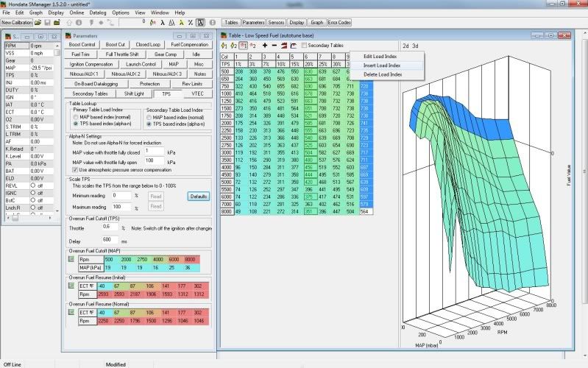Choose Delete Load Index from context menu

(382, 74)
